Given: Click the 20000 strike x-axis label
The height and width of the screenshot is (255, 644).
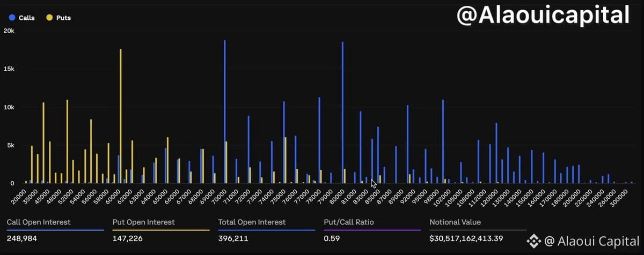Looking at the screenshot, I should [x=20, y=197].
